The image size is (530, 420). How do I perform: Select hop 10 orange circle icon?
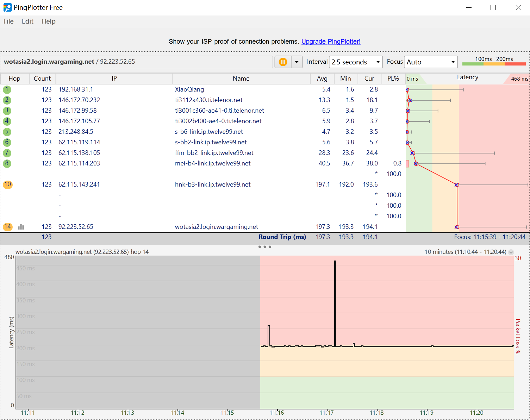pos(8,184)
